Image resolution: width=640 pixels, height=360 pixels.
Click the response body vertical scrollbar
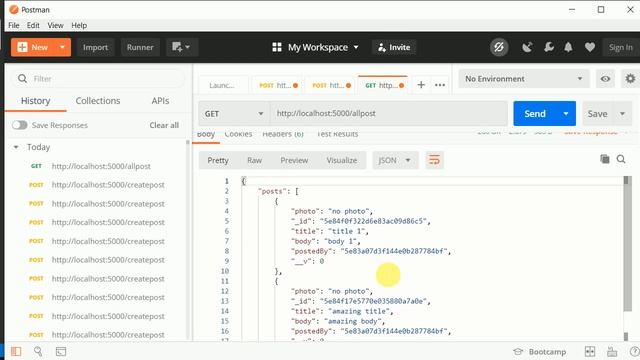(x=627, y=245)
